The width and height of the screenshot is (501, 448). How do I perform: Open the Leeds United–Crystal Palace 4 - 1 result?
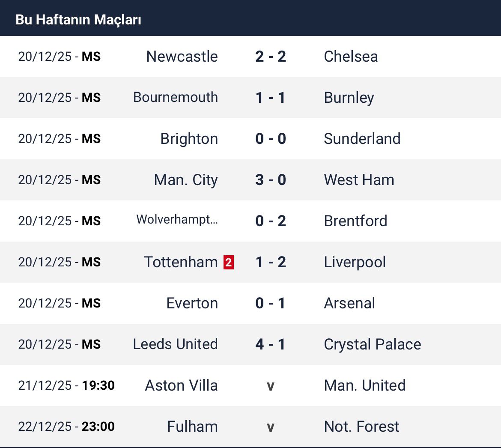[x=270, y=344]
